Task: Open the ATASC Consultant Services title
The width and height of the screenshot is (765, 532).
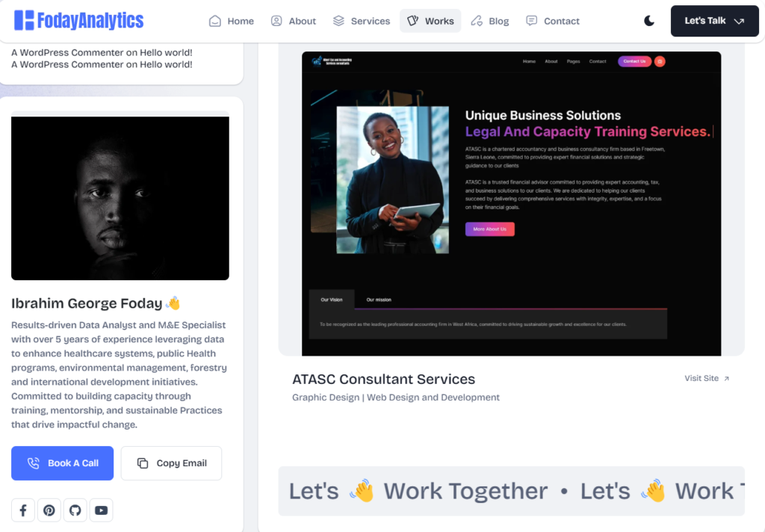Action: [x=383, y=379]
